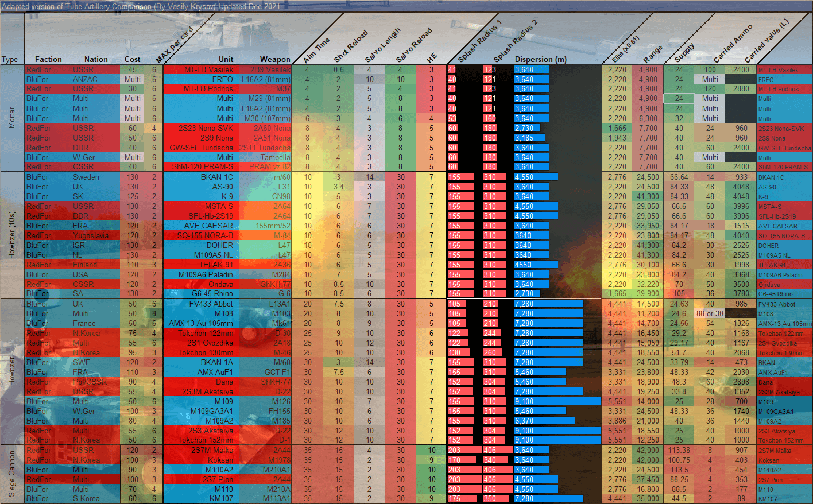Select shot reload value '3.4'
813x504 pixels.
pyautogui.click(x=338, y=187)
